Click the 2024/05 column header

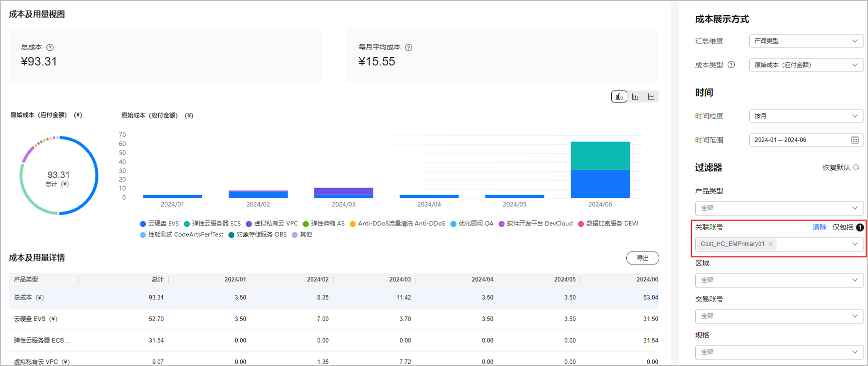point(565,279)
